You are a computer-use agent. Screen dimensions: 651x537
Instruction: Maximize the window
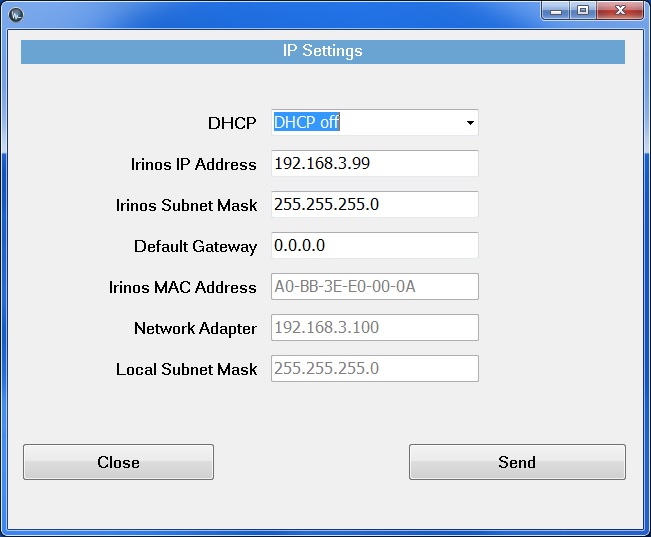tap(583, 10)
